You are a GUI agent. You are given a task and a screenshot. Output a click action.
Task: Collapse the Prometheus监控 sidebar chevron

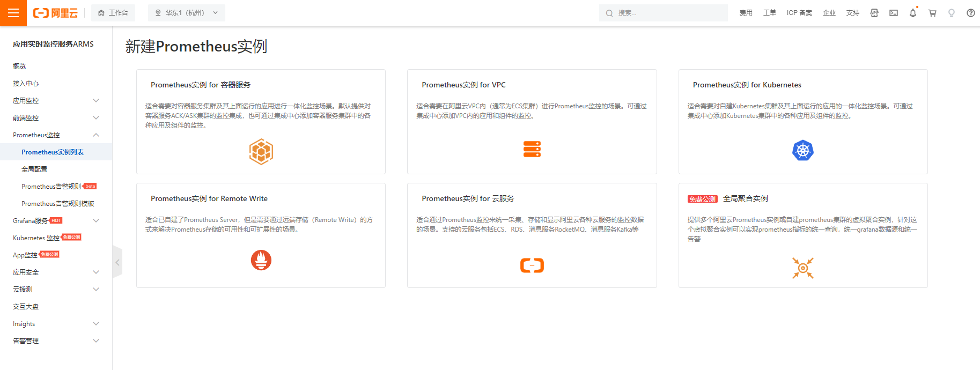[96, 135]
